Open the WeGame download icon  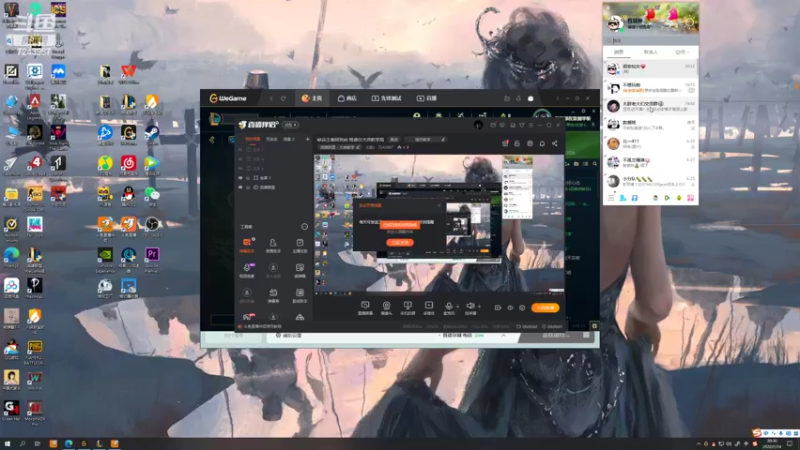(x=518, y=98)
